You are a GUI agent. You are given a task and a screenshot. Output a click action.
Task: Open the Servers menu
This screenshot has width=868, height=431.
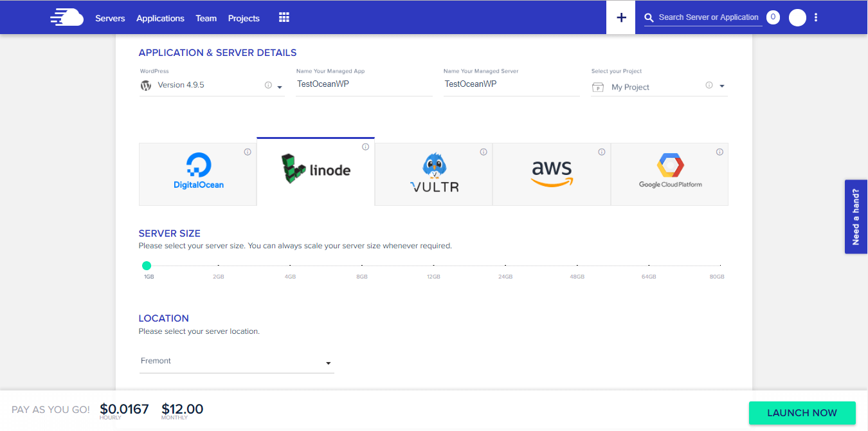(x=110, y=18)
